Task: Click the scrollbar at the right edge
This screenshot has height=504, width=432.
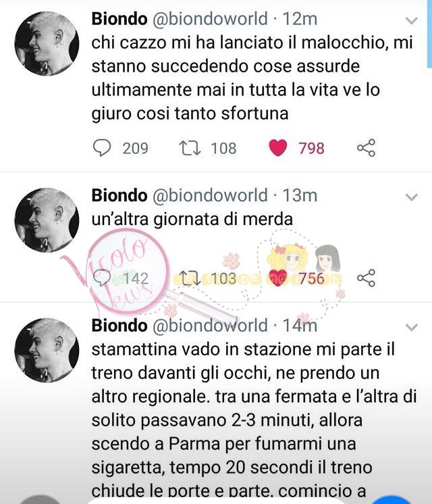Action: tap(429, 34)
